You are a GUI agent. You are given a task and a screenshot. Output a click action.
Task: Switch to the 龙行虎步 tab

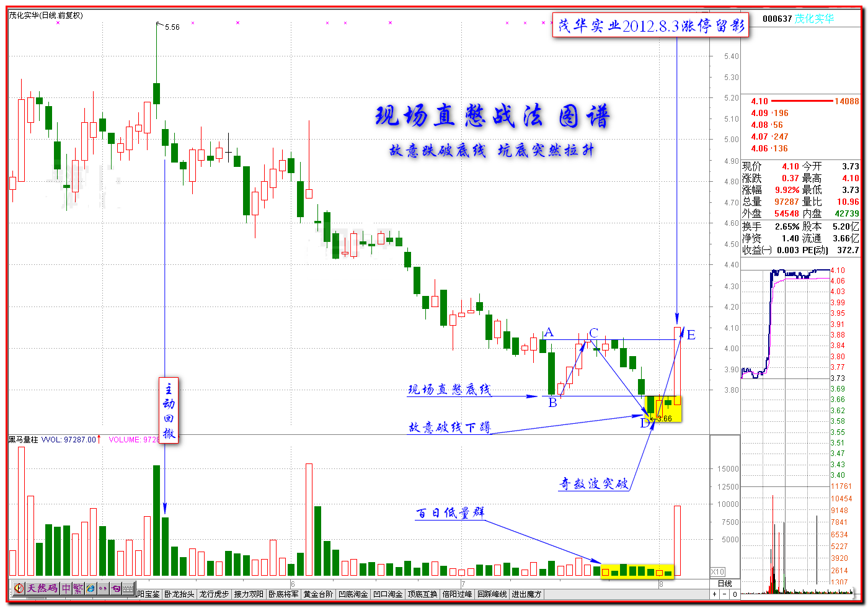point(214,594)
